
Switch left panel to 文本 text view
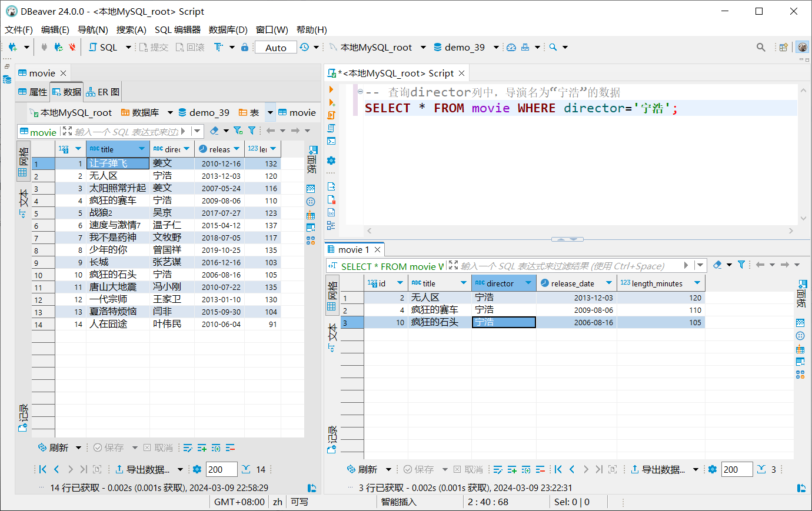point(24,203)
